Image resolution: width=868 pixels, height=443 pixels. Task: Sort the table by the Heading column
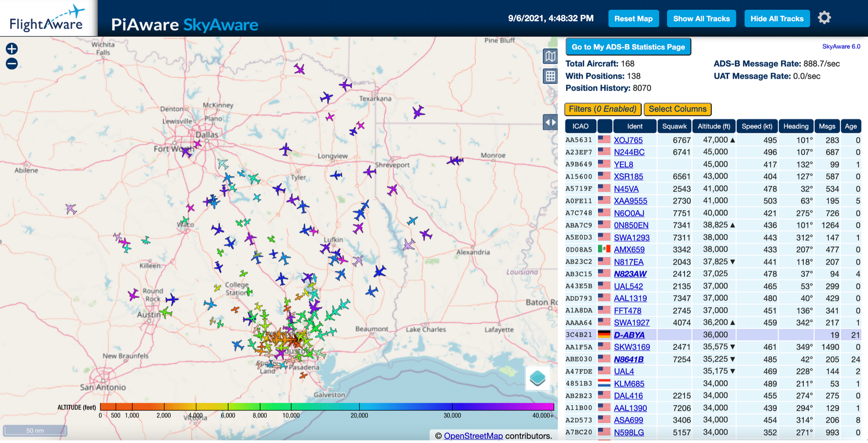tap(796, 126)
